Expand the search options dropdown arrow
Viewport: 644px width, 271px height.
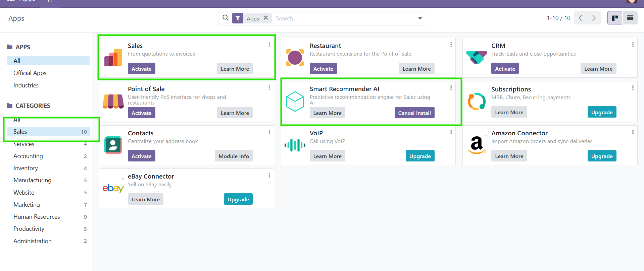tap(420, 18)
